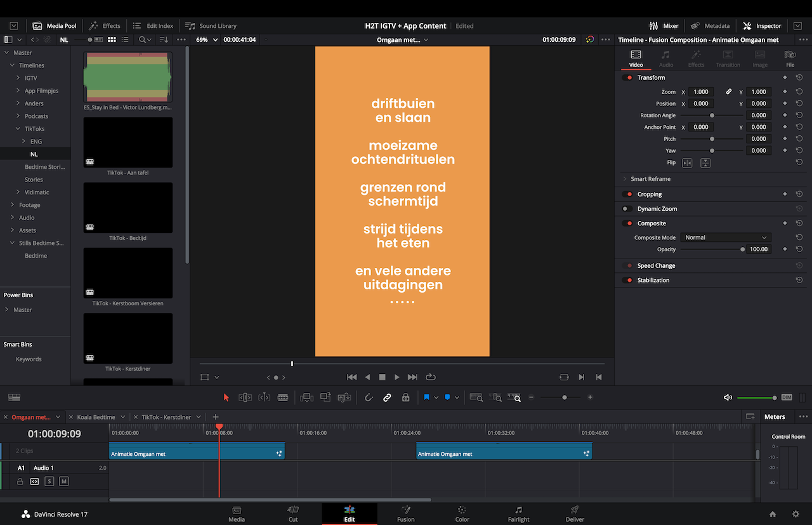Screen dimensions: 812x525
Task: Click the Detail Zoom icon
Action: (x=497, y=397)
